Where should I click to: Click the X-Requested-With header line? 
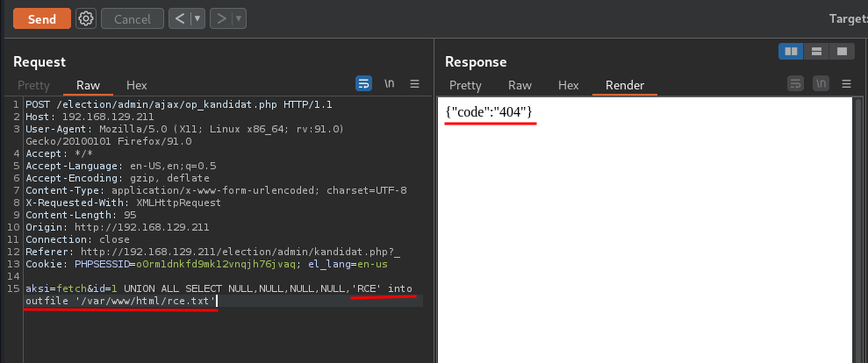click(123, 202)
